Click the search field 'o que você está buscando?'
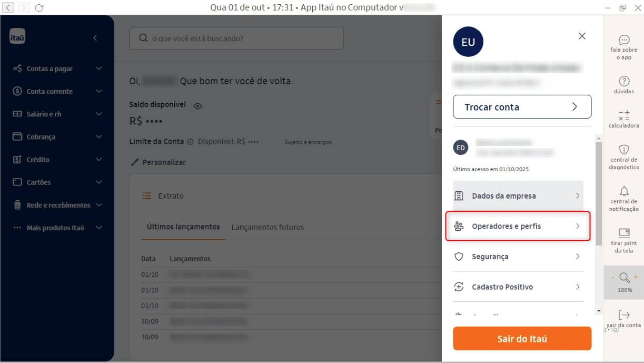This screenshot has width=644, height=363. (236, 38)
